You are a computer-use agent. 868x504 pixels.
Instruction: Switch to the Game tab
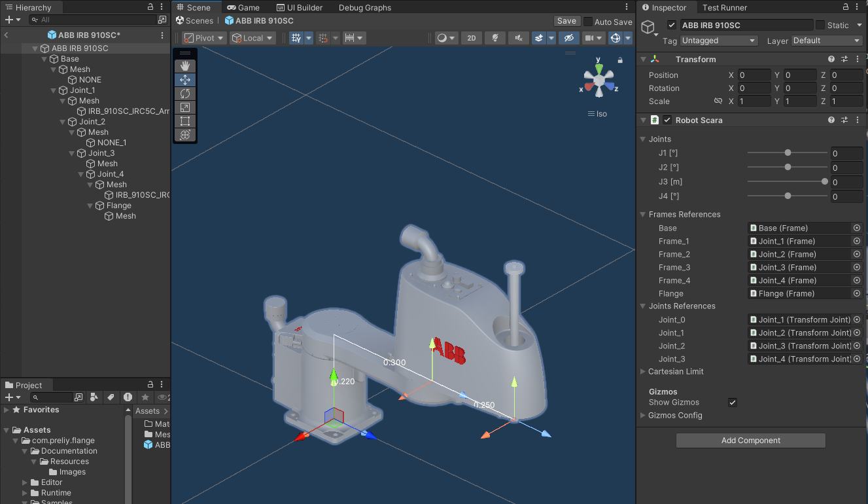click(x=243, y=7)
